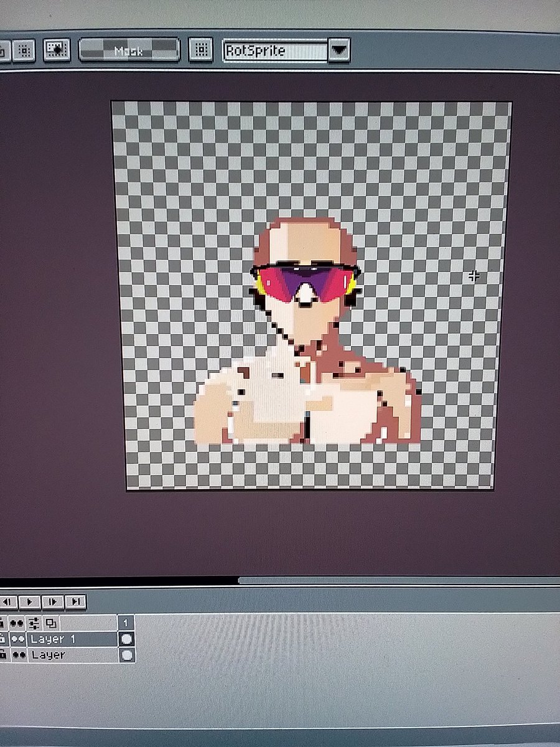Select the cel of Layer 1
560x747 pixels.
pos(126,639)
